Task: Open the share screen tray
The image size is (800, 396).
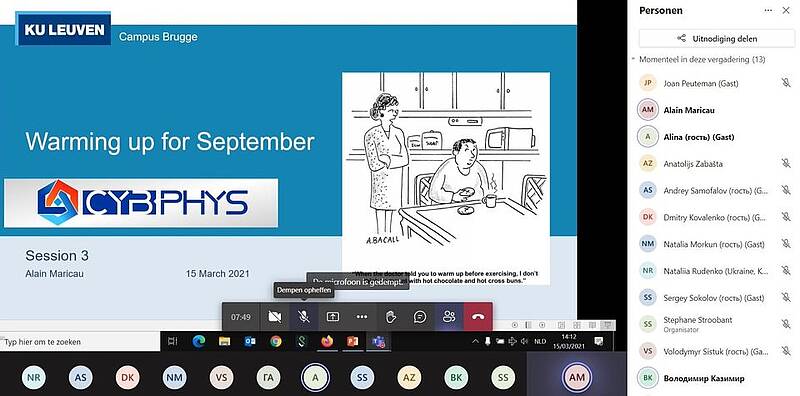Action: pyautogui.click(x=333, y=317)
